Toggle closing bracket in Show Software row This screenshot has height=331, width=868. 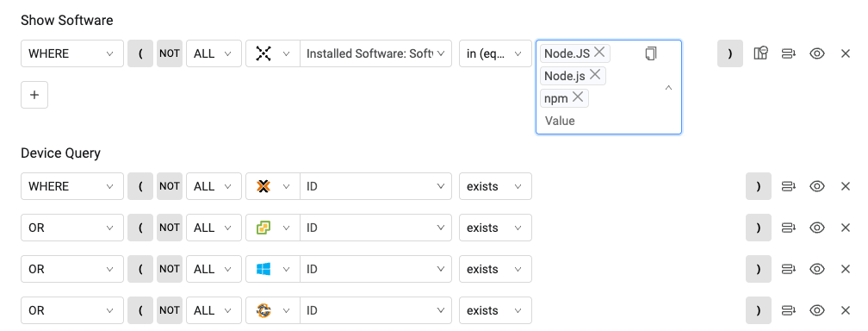click(x=729, y=53)
